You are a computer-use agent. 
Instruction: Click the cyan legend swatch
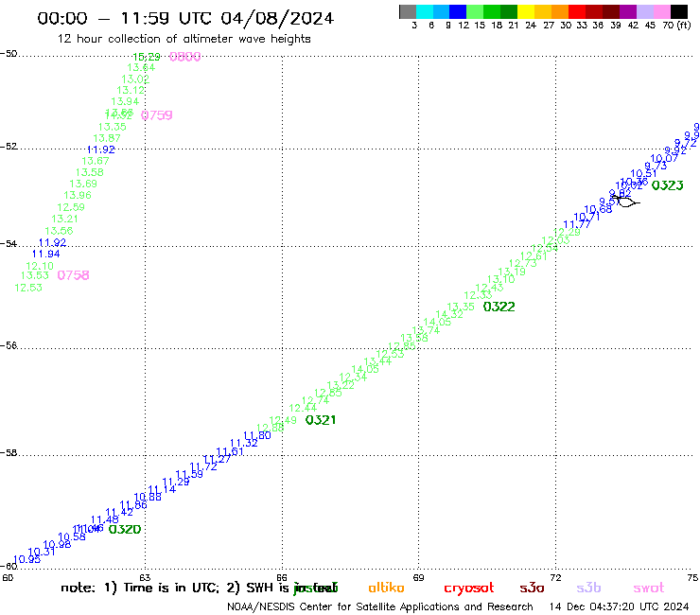point(425,11)
